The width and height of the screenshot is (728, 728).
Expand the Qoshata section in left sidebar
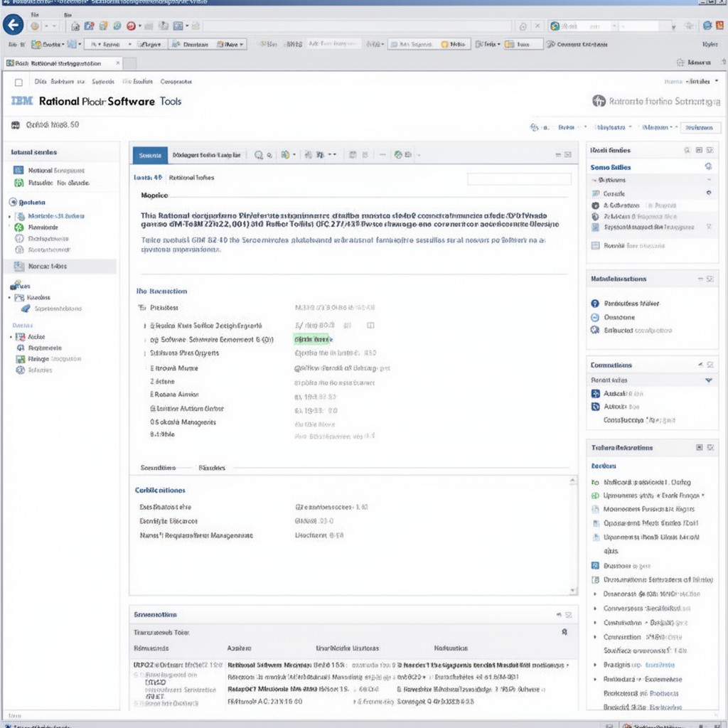(13, 202)
